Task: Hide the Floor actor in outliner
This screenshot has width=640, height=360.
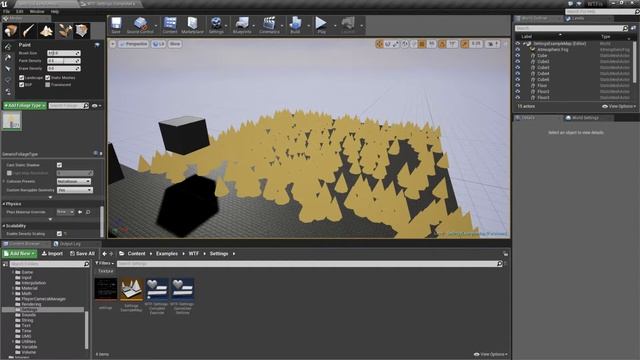Action: [518, 86]
